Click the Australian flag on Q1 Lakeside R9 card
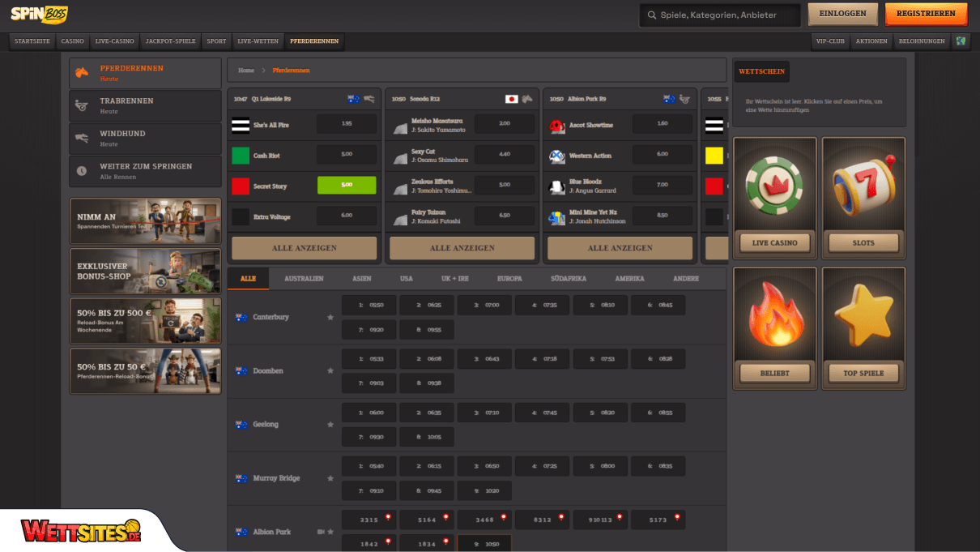980x552 pixels. click(354, 99)
